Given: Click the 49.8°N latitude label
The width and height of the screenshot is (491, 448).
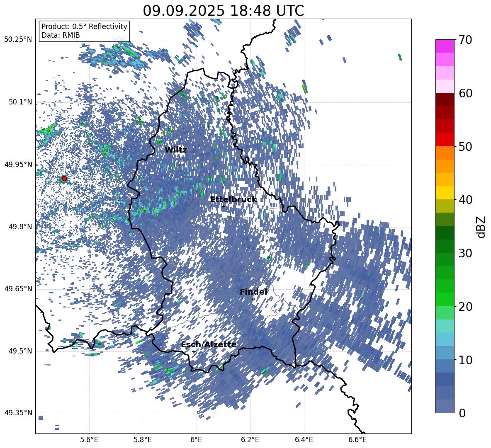Looking at the screenshot, I should (21, 227).
